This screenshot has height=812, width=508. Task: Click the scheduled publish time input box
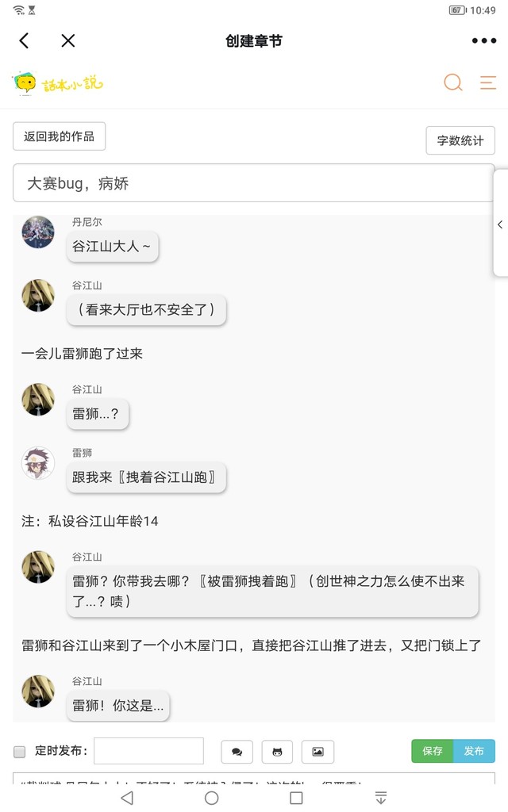click(148, 751)
